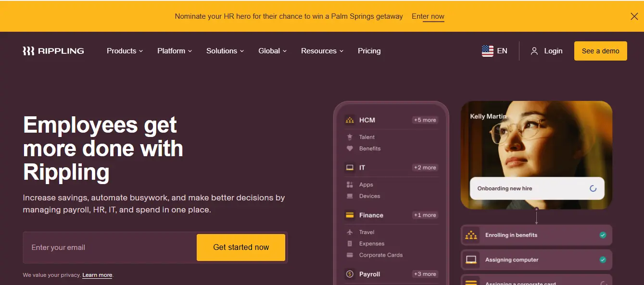Click the dollar coin icon beside Payroll
Screen dimensions: 644x285
point(350,274)
